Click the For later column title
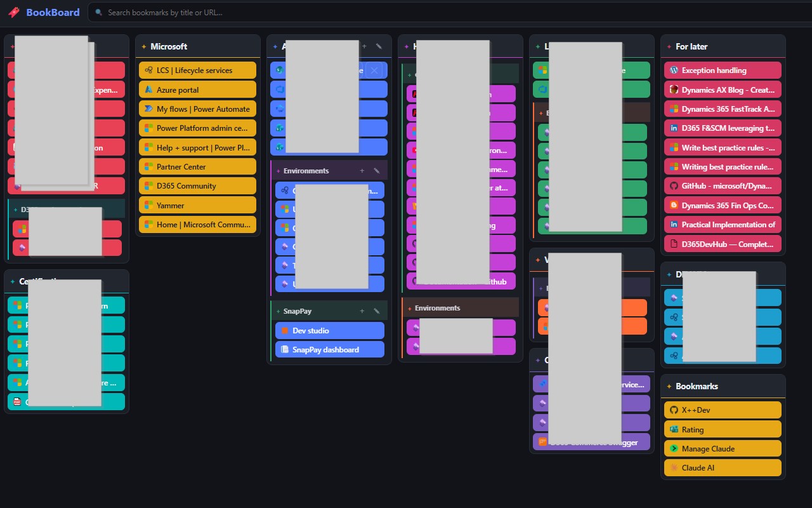 [x=691, y=46]
